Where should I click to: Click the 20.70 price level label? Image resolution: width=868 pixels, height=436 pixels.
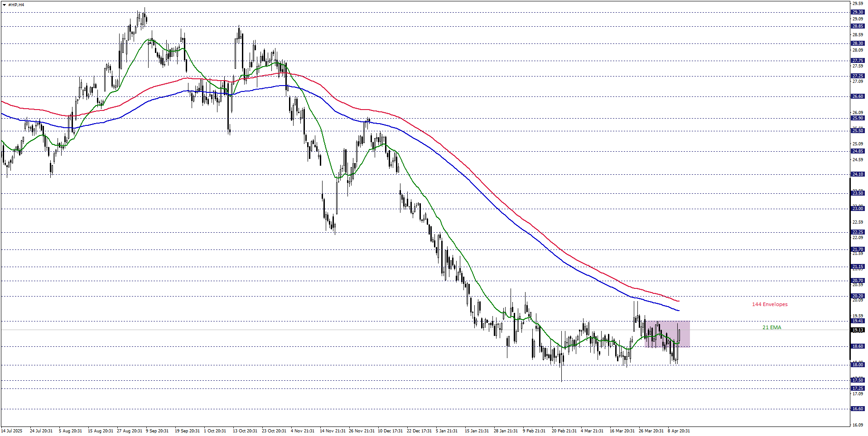[x=858, y=281]
